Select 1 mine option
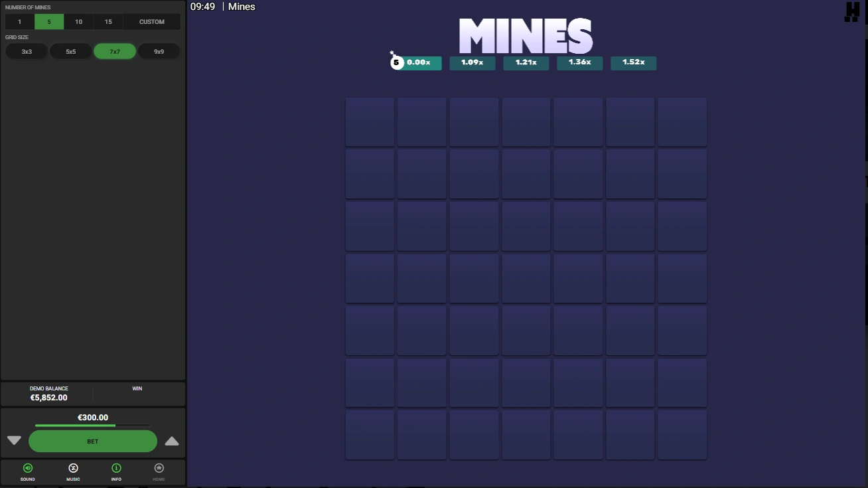The width and height of the screenshot is (868, 488). pyautogui.click(x=19, y=22)
